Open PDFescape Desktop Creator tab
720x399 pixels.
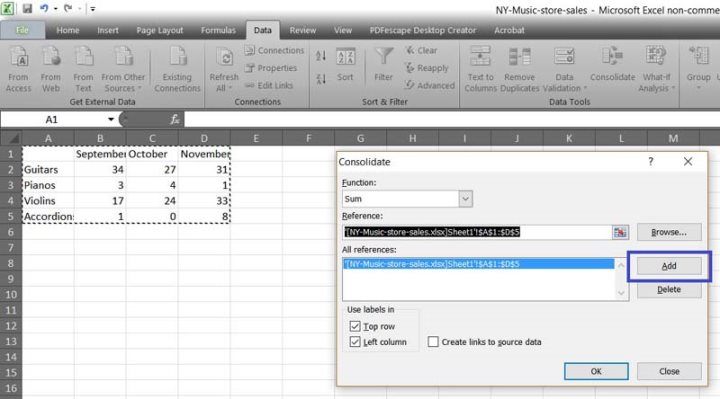(x=422, y=30)
